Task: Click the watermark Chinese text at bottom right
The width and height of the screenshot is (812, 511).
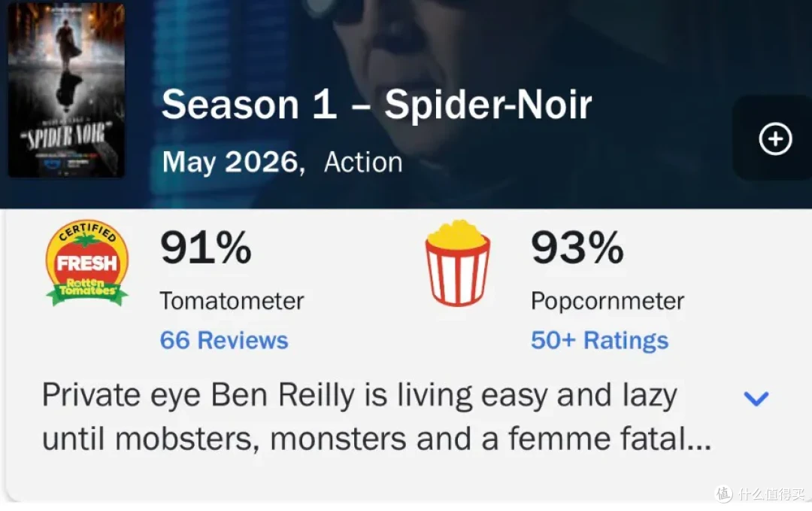Action: pyautogui.click(x=771, y=494)
